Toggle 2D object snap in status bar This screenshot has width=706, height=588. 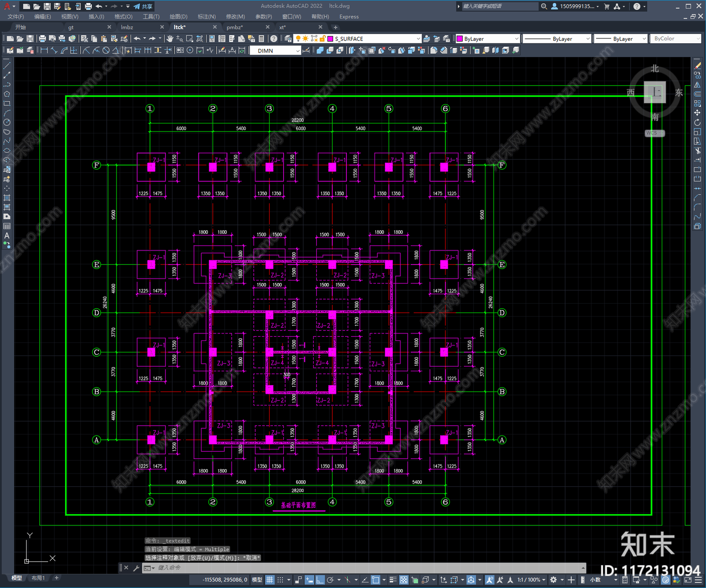pos(376,580)
